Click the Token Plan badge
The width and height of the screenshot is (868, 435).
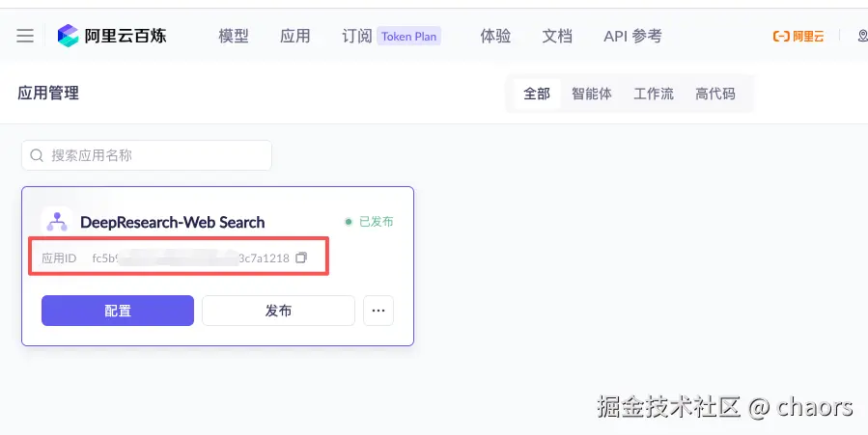click(x=409, y=37)
